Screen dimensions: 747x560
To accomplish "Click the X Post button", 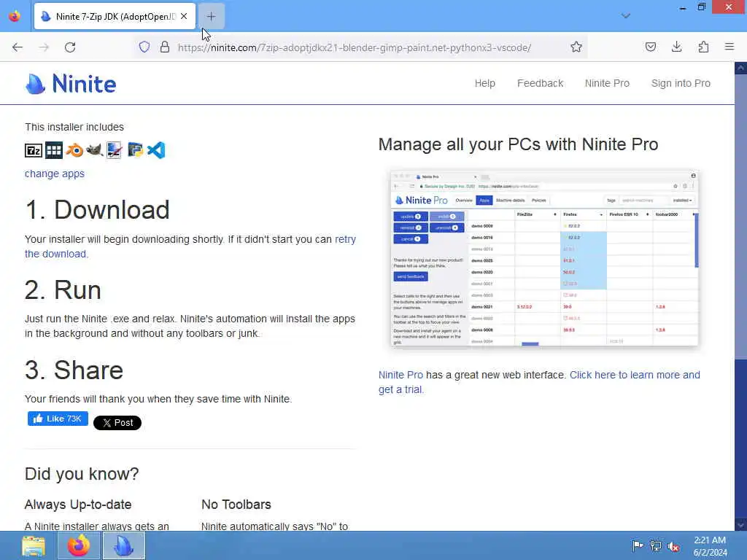I will 117,423.
